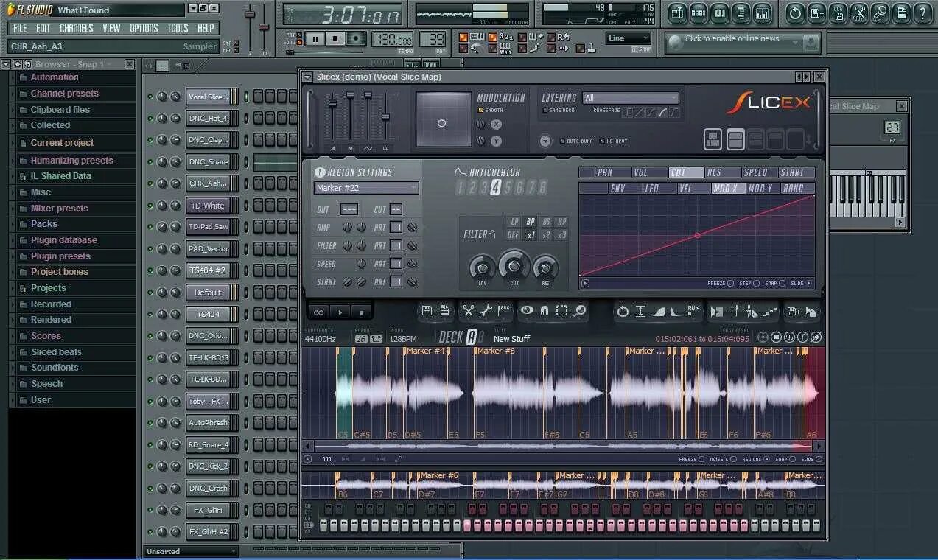
Task: Toggle mute LED for DNC_Hat_4 channel
Action: click(150, 118)
